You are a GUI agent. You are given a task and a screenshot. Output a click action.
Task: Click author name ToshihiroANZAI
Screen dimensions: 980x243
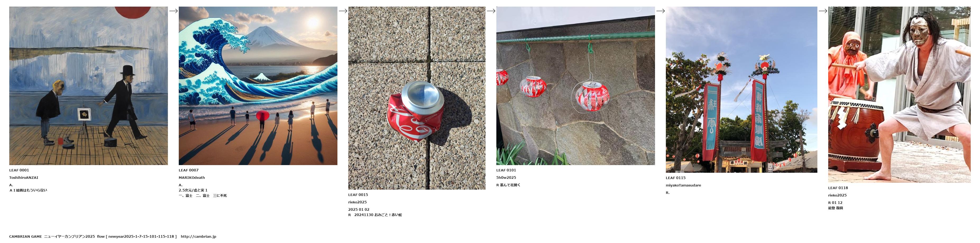point(24,177)
